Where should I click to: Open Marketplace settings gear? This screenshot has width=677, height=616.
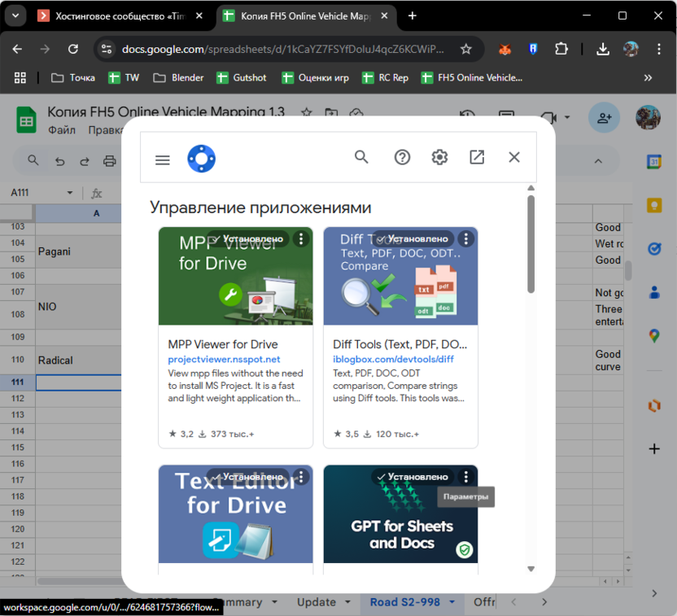point(439,158)
